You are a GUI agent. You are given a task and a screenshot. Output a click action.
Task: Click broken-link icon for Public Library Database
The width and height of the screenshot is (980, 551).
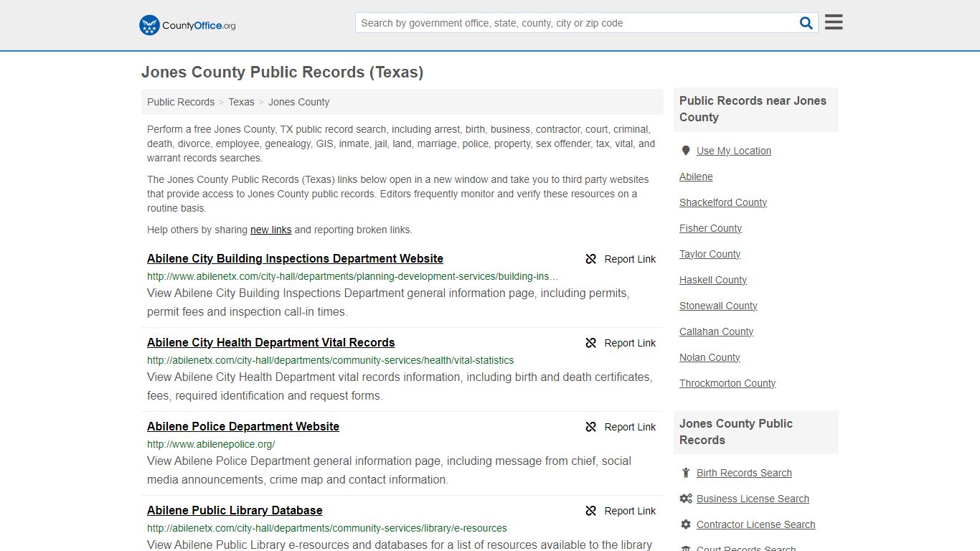[591, 511]
